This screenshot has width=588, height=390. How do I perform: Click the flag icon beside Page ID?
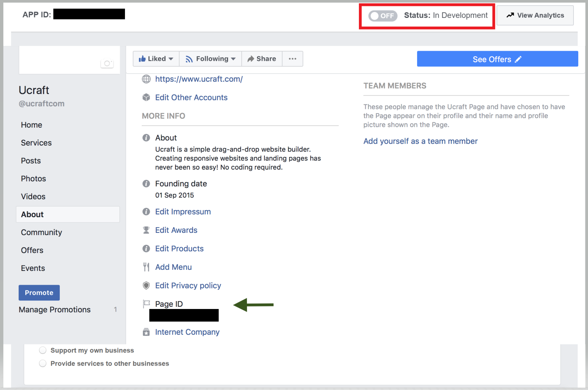click(146, 304)
